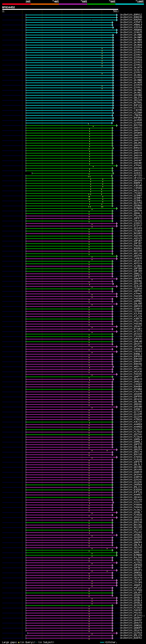Select hit UniRef100_P30080

click(131, 336)
